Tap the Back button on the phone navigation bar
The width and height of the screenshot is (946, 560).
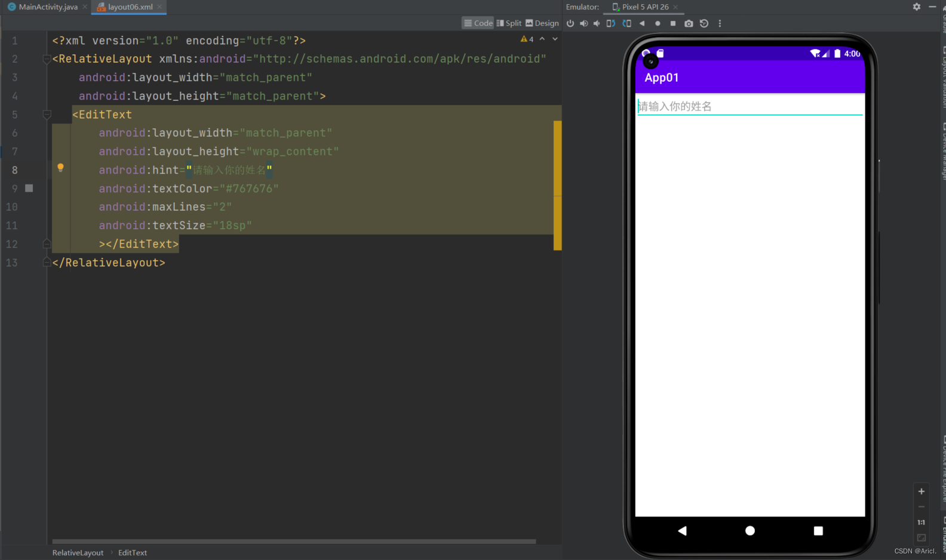682,531
